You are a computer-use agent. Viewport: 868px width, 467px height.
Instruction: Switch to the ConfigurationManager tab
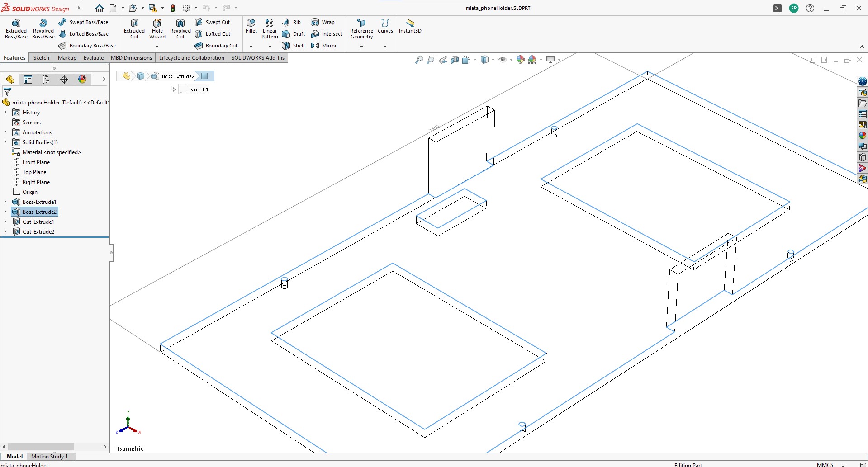[46, 80]
